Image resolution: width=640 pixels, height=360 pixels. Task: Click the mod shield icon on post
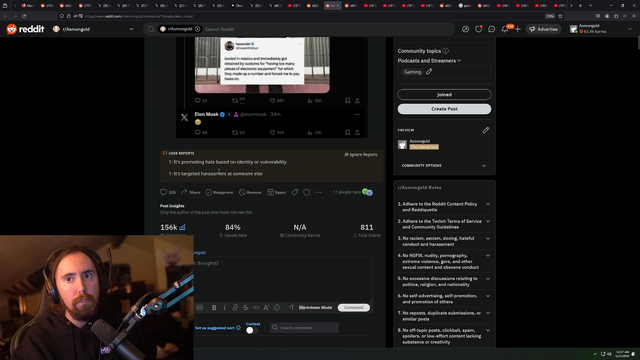point(307,192)
